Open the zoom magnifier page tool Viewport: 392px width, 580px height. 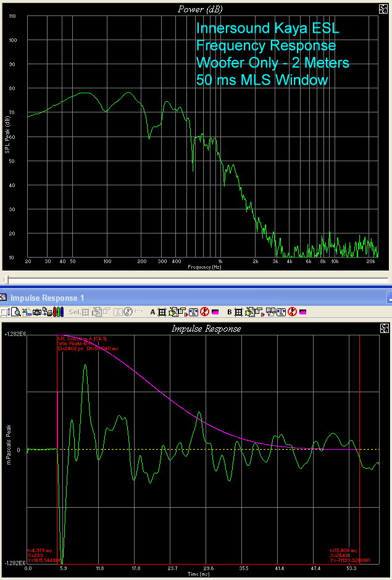tap(16, 312)
